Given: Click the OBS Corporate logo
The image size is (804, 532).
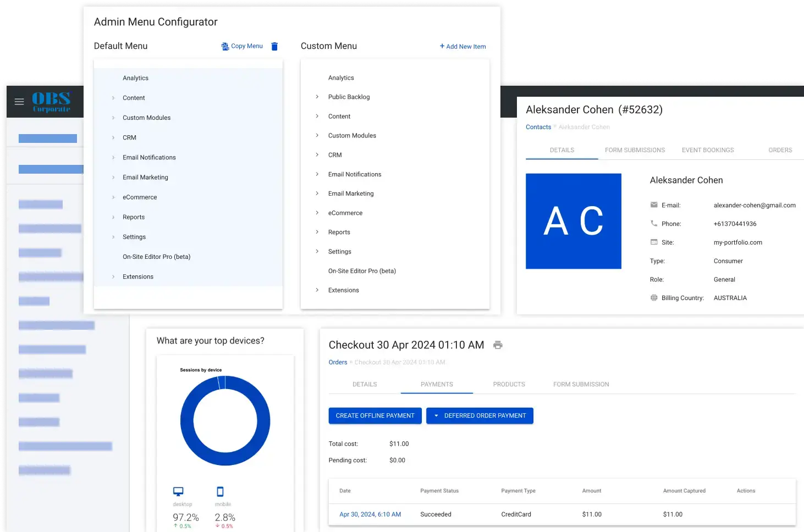Looking at the screenshot, I should pyautogui.click(x=51, y=102).
